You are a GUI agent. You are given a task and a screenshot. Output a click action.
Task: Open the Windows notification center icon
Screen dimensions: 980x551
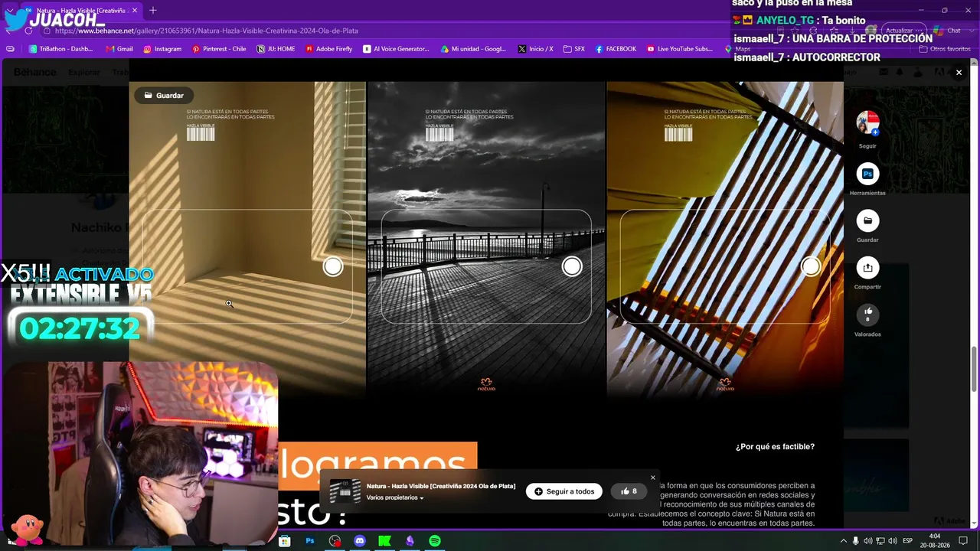tap(963, 541)
